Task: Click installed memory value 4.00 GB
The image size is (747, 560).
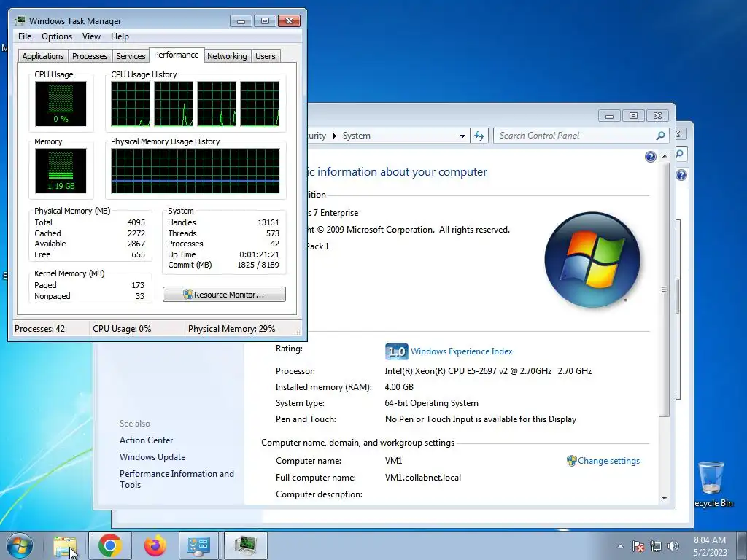Action: point(399,387)
